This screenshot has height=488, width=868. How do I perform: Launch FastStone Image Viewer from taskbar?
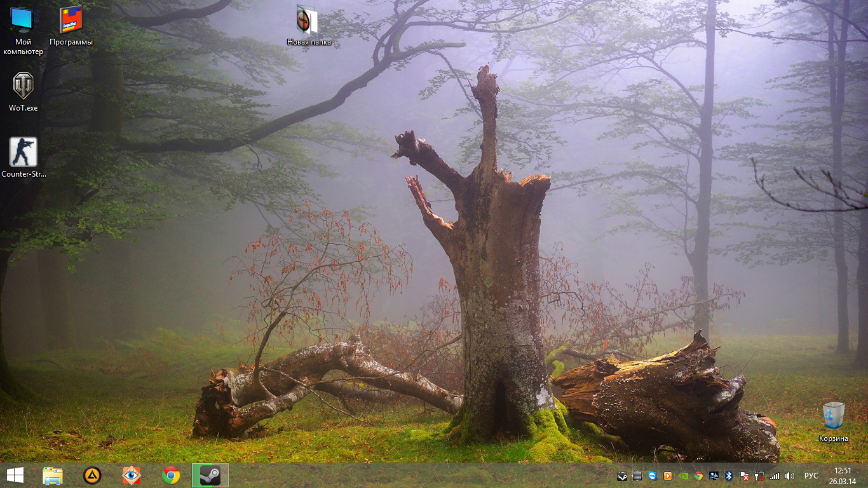pyautogui.click(x=132, y=475)
